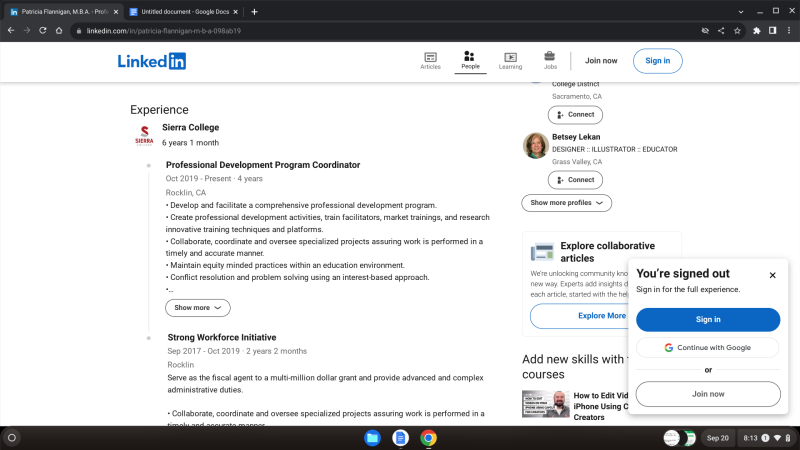Screen dimensions: 800x450
Task: Close the Patricia Flannigan tab
Action: point(116,12)
